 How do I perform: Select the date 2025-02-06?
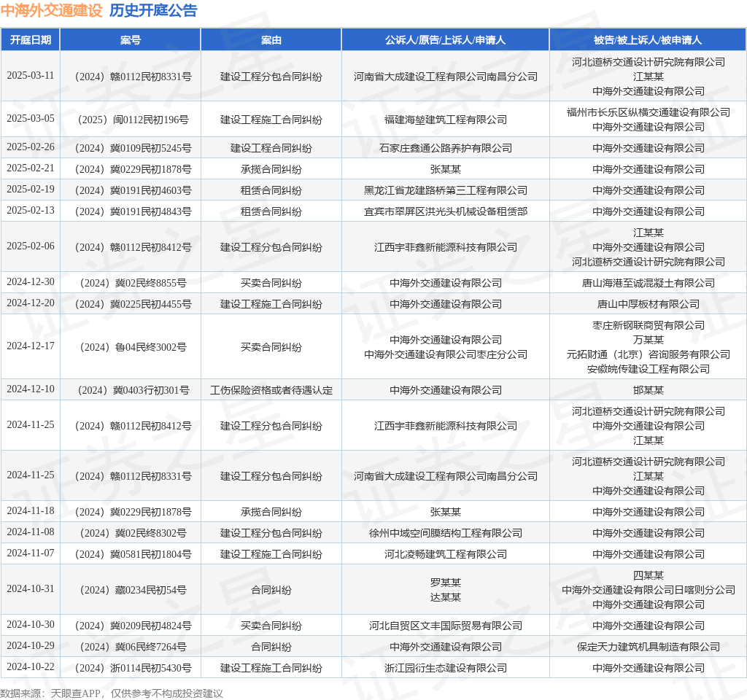(x=31, y=246)
